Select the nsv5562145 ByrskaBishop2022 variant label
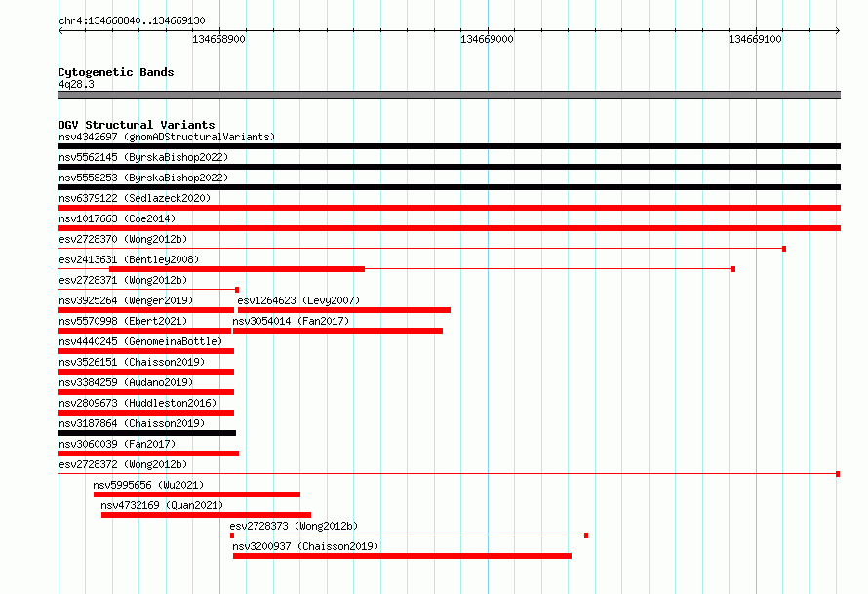 click(x=143, y=157)
